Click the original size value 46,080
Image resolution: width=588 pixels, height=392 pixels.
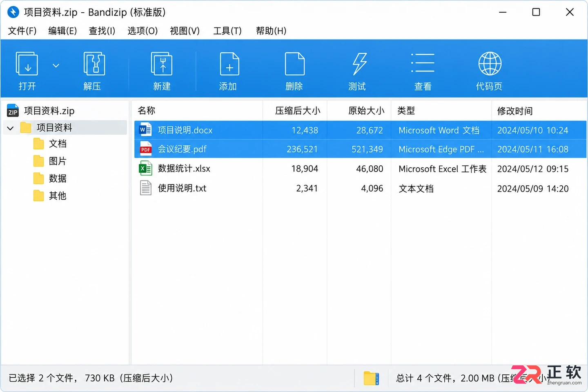[x=370, y=169]
